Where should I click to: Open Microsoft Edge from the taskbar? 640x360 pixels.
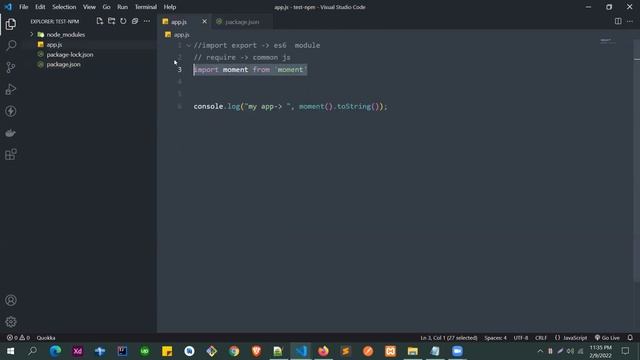(55, 351)
